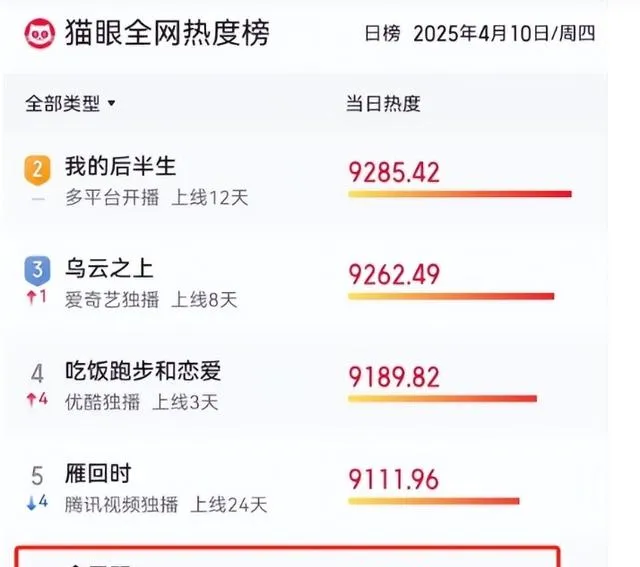
Task: Click the heat value 9262.49
Action: coord(394,274)
